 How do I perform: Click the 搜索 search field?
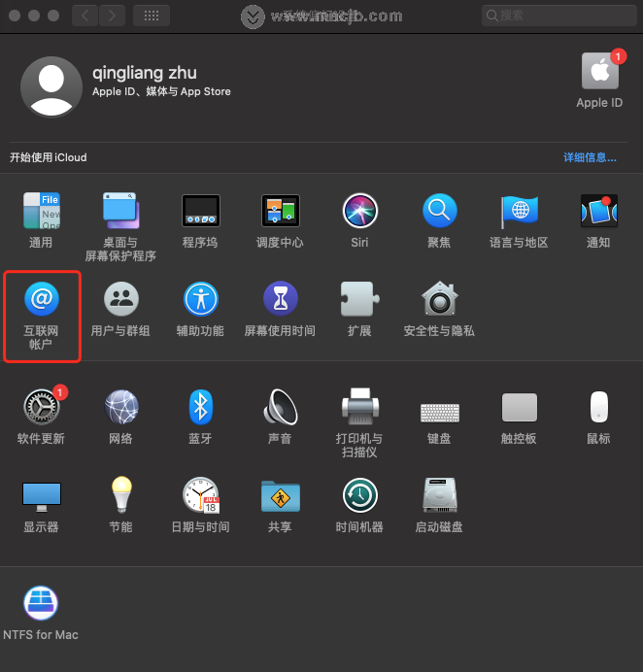click(x=558, y=16)
